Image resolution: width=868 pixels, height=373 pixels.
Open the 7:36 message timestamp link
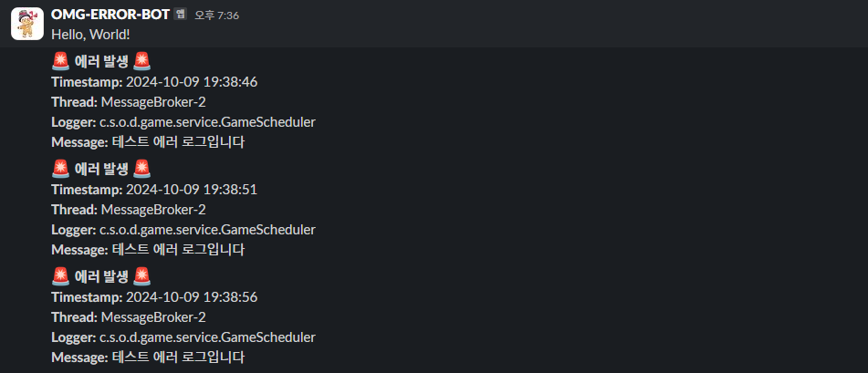pyautogui.click(x=216, y=16)
